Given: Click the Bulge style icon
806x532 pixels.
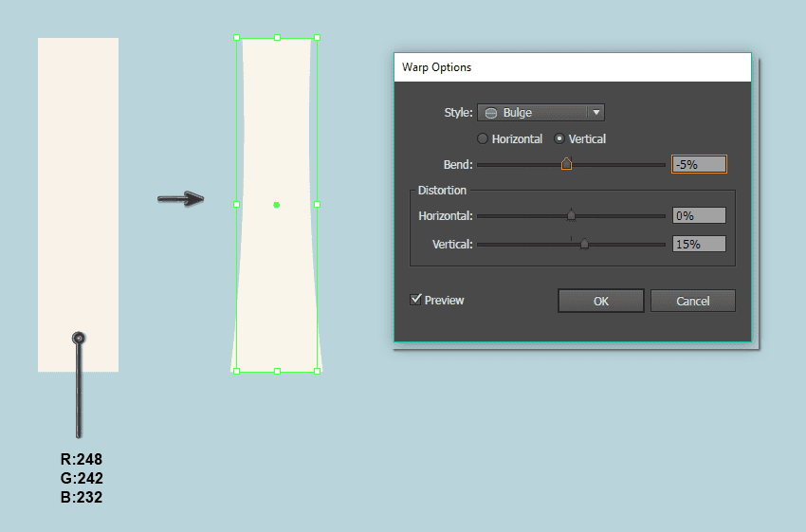Looking at the screenshot, I should point(491,113).
